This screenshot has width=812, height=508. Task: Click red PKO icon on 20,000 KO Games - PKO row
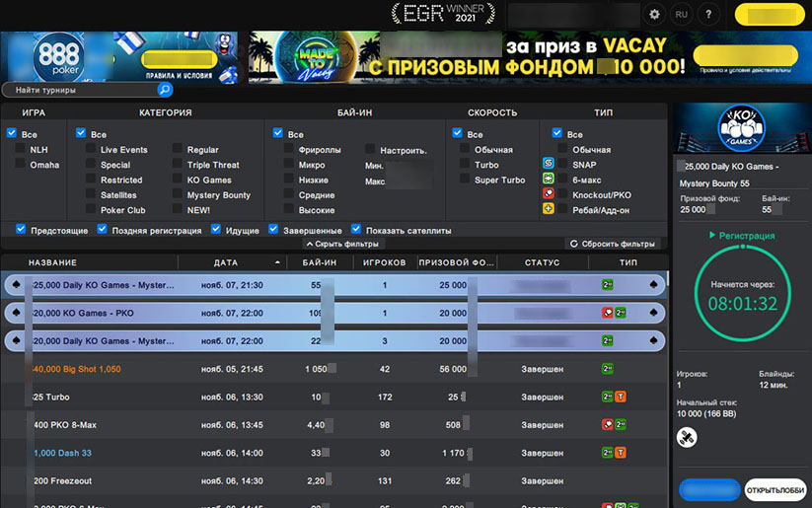pos(608,313)
